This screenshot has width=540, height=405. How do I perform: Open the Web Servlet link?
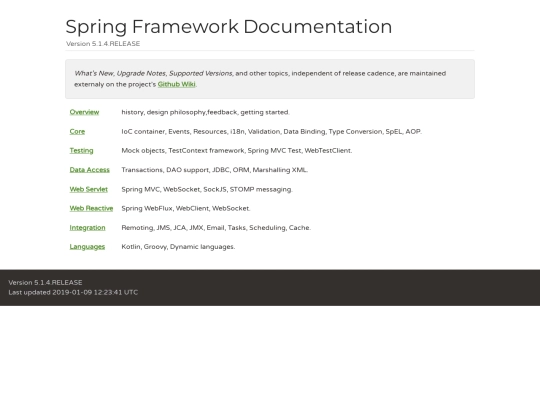[89, 189]
